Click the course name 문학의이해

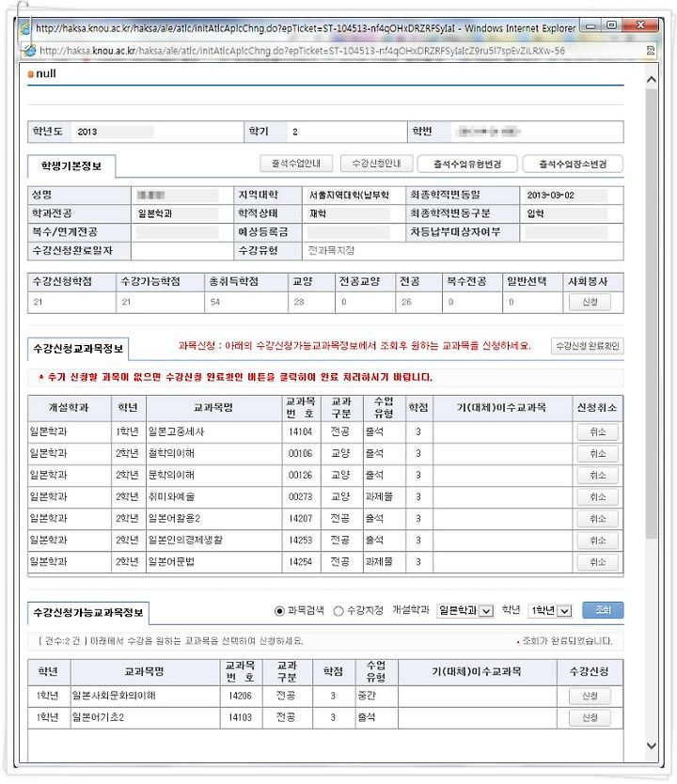coord(171,475)
